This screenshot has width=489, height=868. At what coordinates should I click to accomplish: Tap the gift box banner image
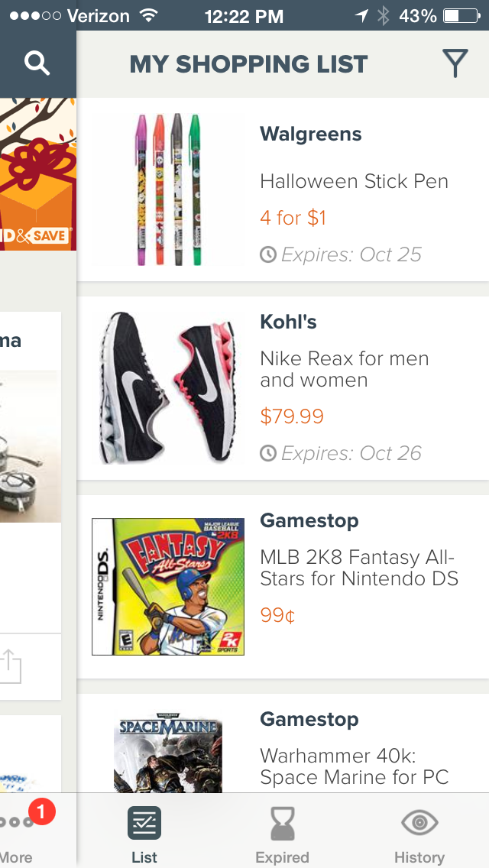coord(37,174)
